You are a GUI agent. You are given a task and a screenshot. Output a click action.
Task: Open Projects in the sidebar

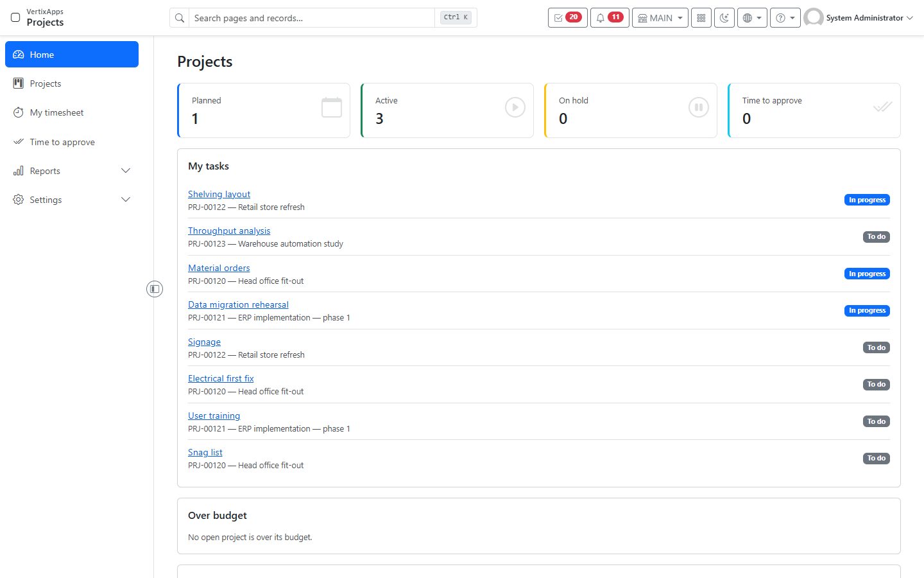[x=72, y=83]
